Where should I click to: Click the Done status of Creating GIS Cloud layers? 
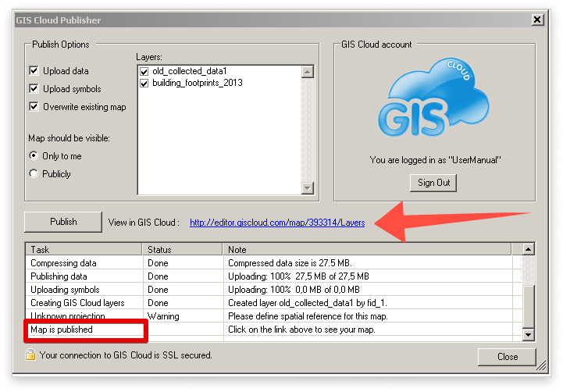[158, 303]
